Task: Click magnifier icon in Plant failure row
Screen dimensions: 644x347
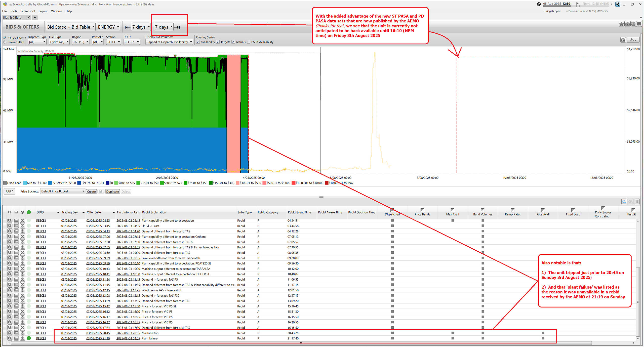Action: pyautogui.click(x=10, y=338)
